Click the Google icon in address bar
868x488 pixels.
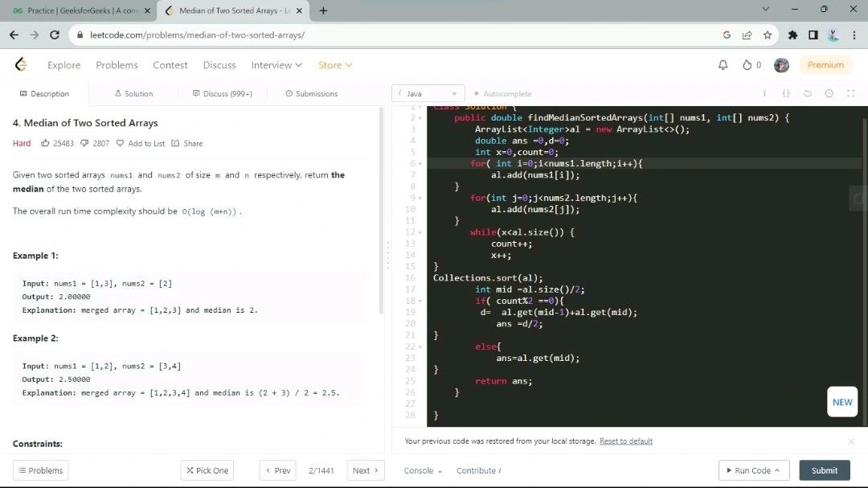[x=727, y=35]
